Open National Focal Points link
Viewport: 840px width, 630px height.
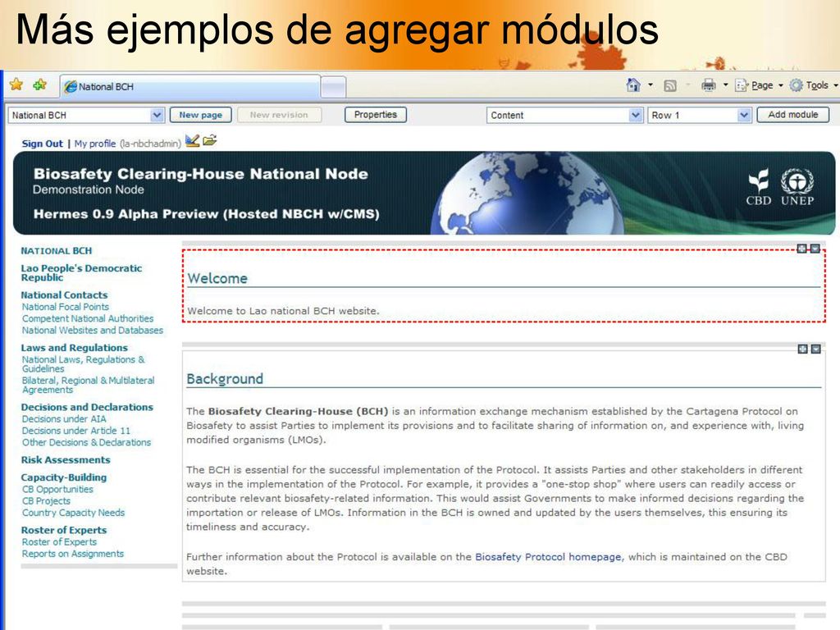point(66,307)
